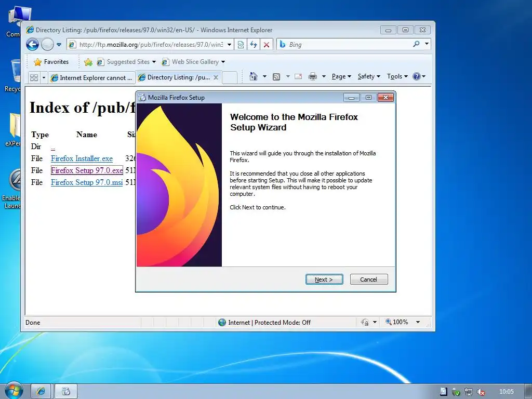Expand the Print options dropdown arrow
532x399 pixels.
coord(324,76)
